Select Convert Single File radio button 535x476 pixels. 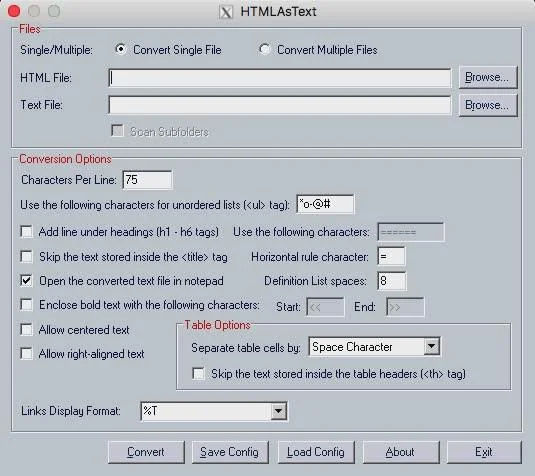point(120,49)
